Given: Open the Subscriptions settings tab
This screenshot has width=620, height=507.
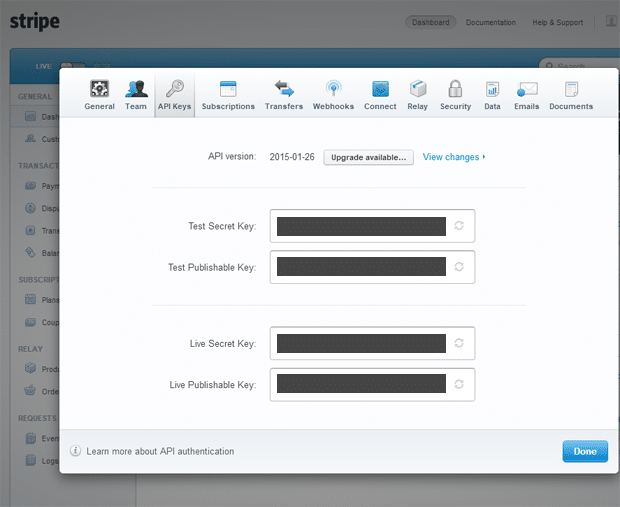Looking at the screenshot, I should [x=228, y=95].
